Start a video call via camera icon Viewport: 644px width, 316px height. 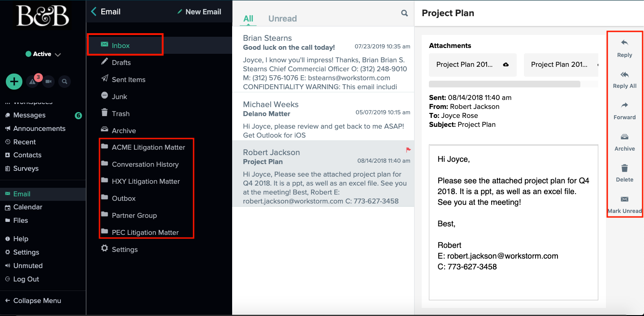pyautogui.click(x=49, y=82)
